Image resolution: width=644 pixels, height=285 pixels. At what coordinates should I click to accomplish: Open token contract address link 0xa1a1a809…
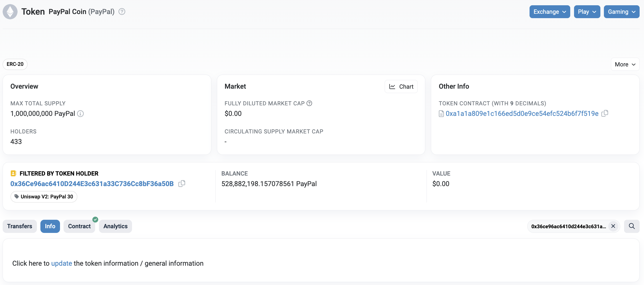[x=522, y=114]
